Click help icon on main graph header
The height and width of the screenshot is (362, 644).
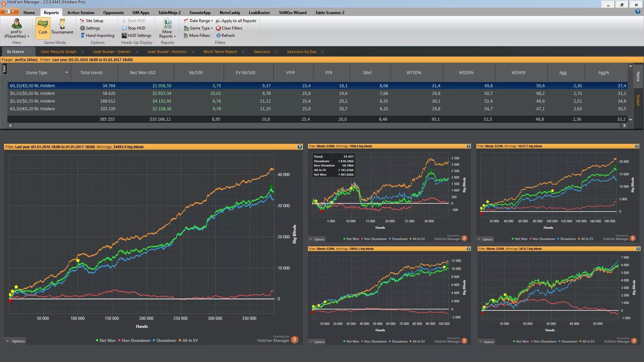300,147
